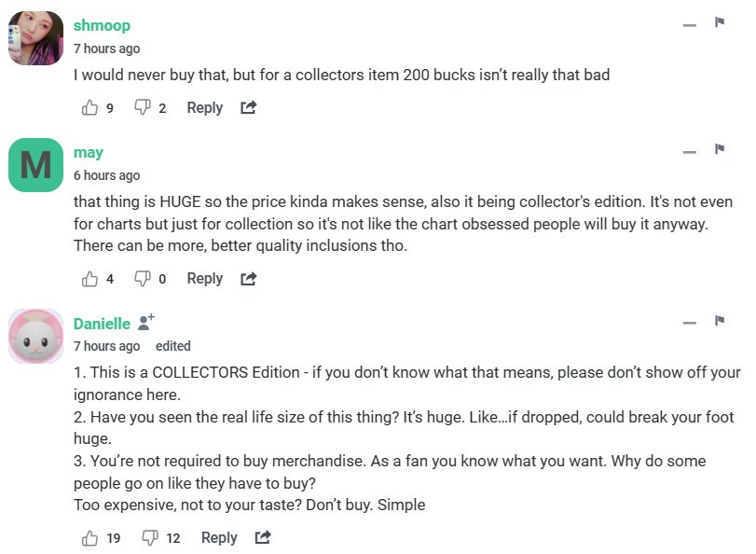The image size is (756, 554).
Task: Flag Danielle's comment
Action: 720,321
